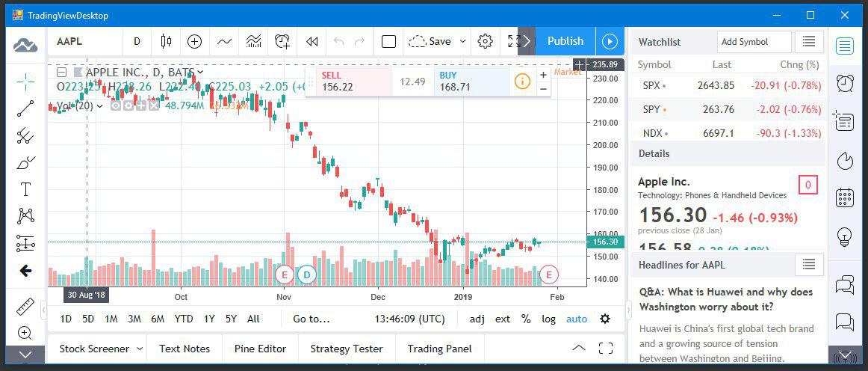
Task: Select the zoom in magnifier tool
Action: point(25,333)
